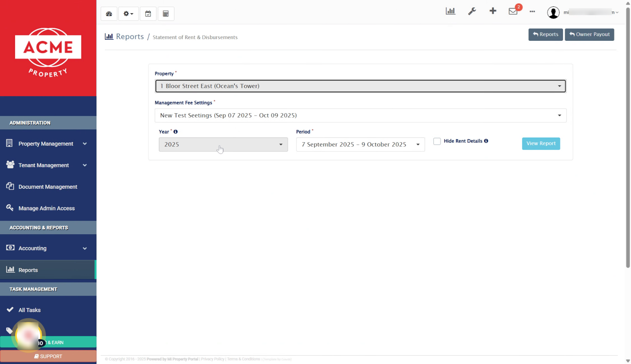This screenshot has width=631, height=364.
Task: Open the settings gear dropdown in toolbar
Action: point(128,14)
